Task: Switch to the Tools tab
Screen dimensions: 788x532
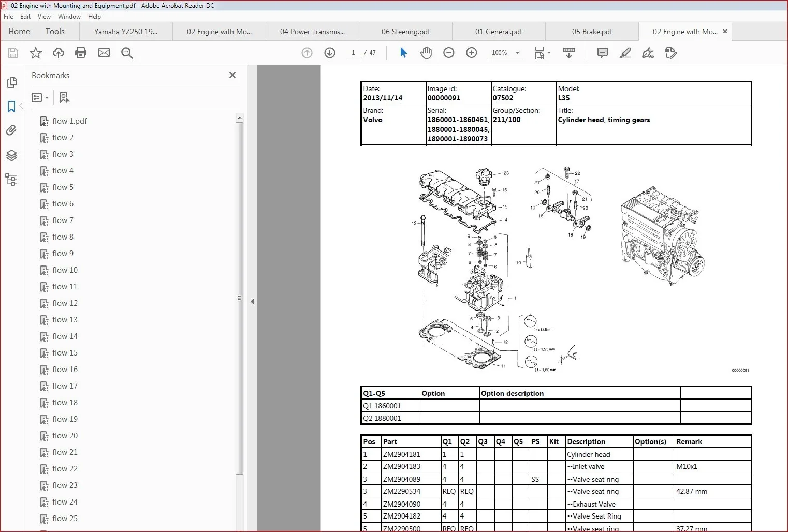Action: [55, 32]
